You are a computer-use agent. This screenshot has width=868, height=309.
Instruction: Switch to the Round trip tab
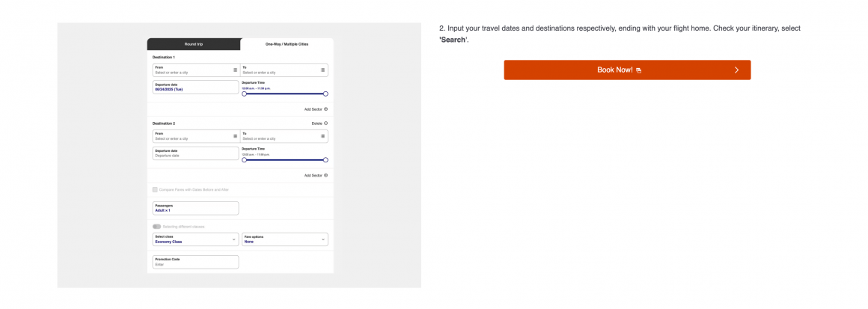[194, 44]
